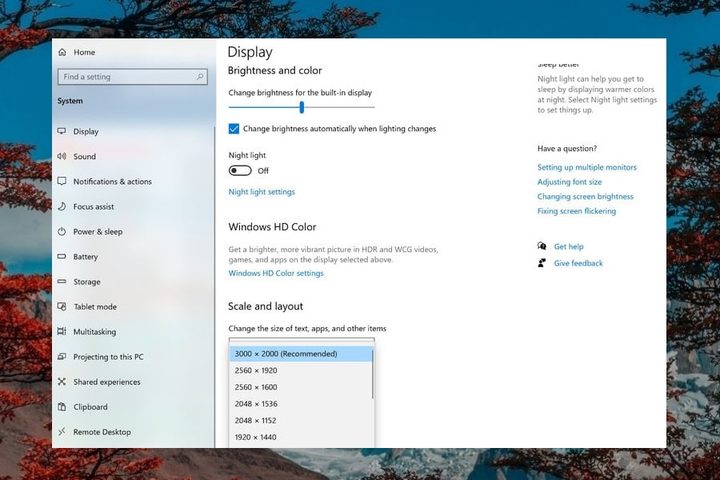
Task: Open Windows HD Color settings link
Action: coord(276,273)
